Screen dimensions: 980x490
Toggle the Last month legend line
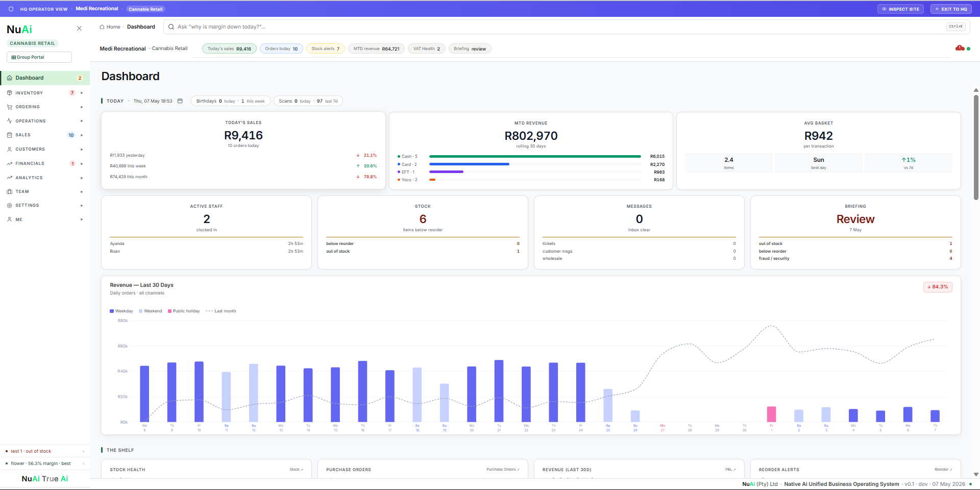[x=209, y=311]
